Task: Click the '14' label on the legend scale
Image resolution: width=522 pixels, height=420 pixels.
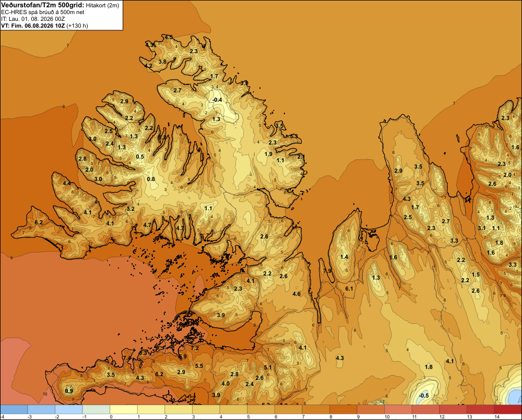Action: pos(497,417)
